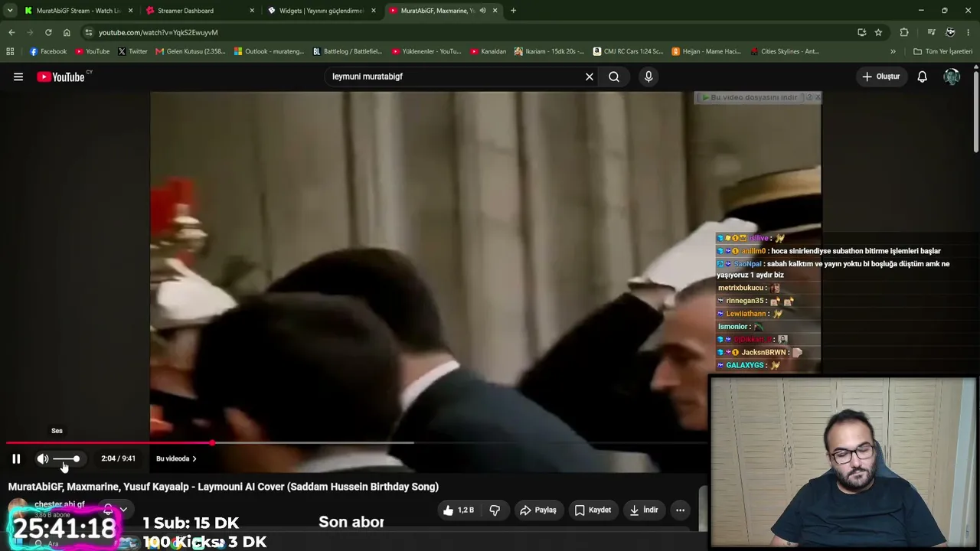
Task: Open more actions three-dot menu
Action: tap(680, 510)
